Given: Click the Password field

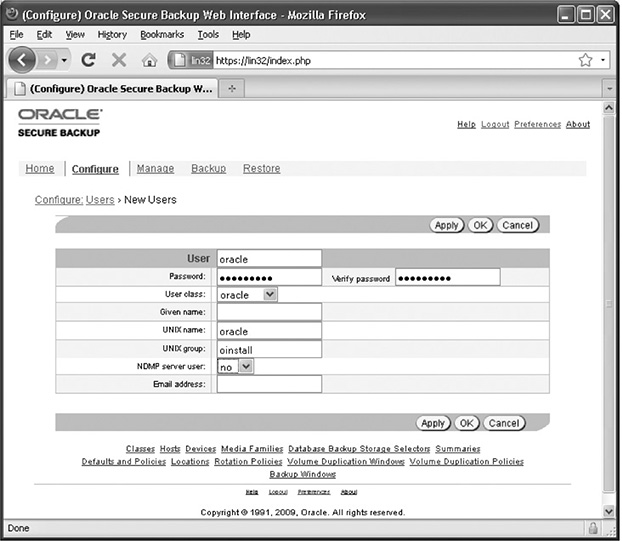Looking at the screenshot, I should click(269, 277).
